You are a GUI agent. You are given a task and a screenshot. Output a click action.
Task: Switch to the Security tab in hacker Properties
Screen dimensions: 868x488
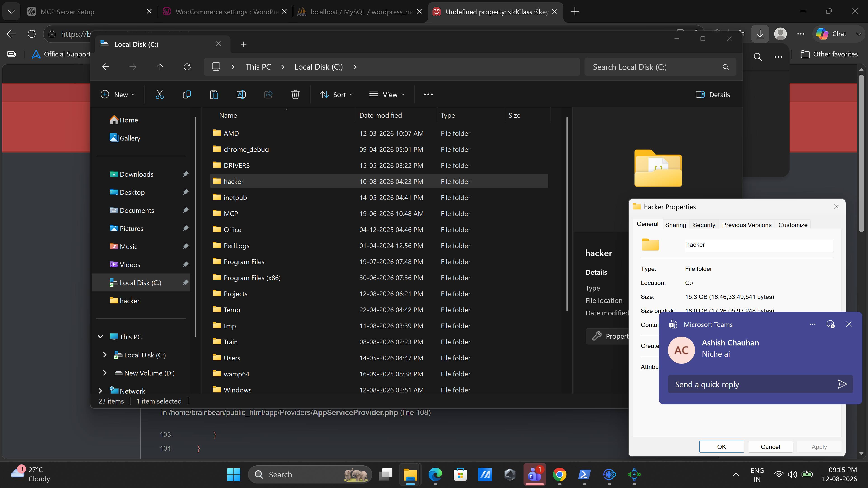click(704, 225)
